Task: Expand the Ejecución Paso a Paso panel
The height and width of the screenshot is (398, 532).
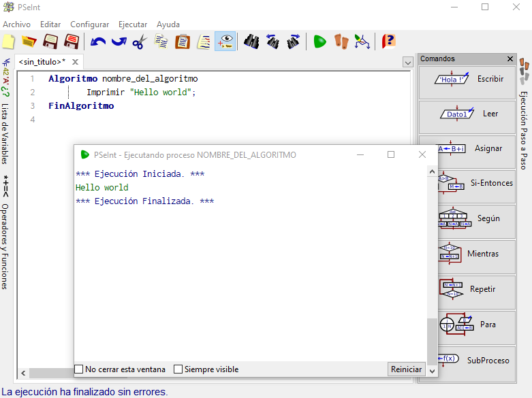Action: tap(525, 131)
